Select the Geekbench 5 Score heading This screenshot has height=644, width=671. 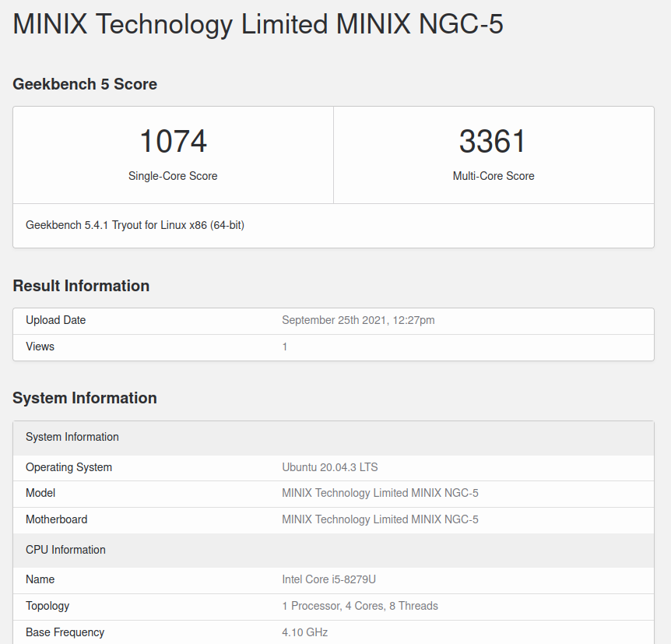tap(85, 84)
